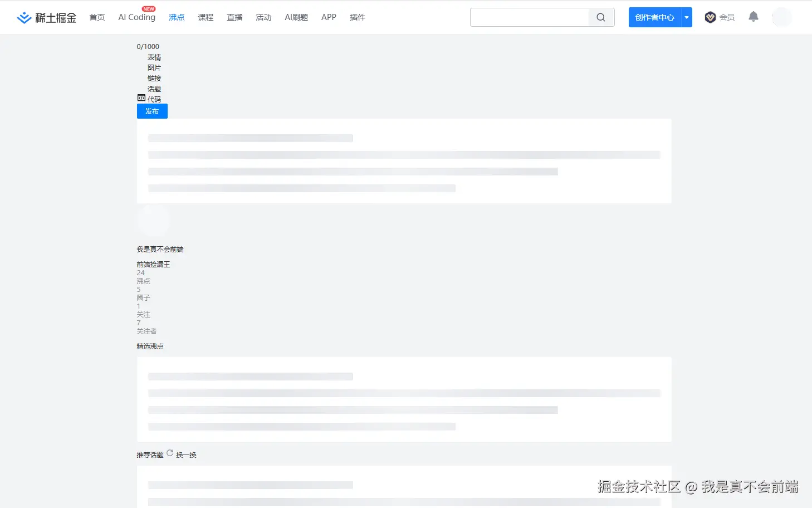Insert an image via the 图片 option
This screenshot has height=508, width=812.
pos(154,67)
